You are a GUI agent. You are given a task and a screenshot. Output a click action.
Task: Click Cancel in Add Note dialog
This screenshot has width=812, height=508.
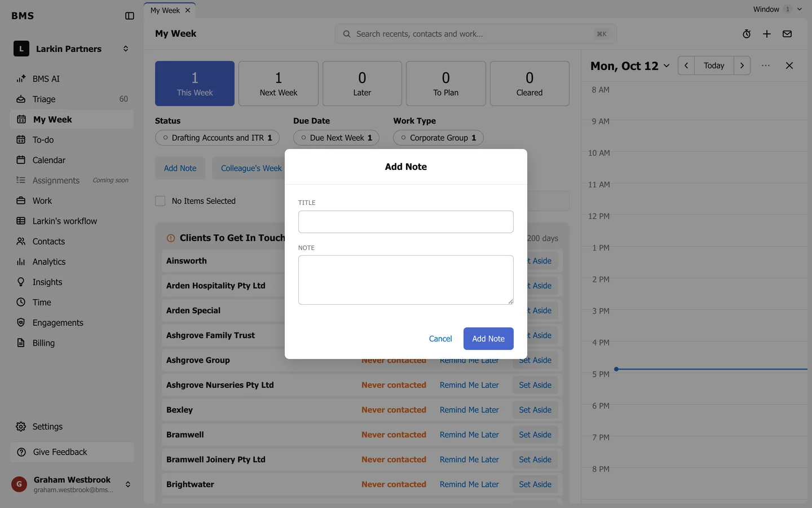pyautogui.click(x=440, y=339)
